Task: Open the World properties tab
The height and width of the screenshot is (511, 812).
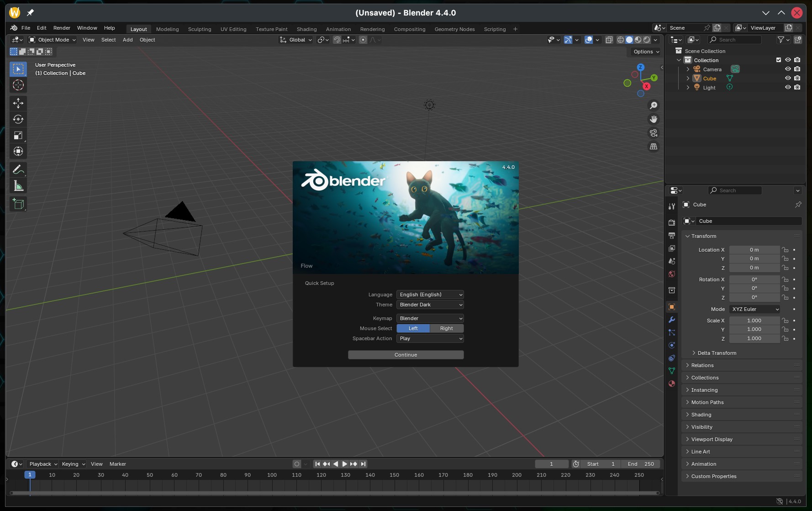Action: 672,274
